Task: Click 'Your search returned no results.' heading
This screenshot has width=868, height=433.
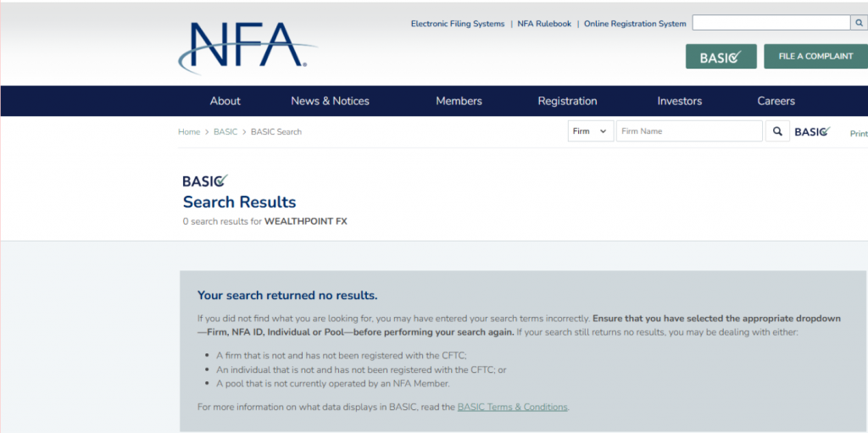Action: 287,296
